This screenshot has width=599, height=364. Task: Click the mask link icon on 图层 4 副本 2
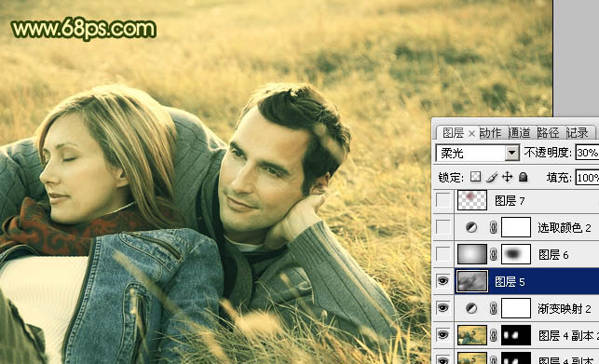coord(493,335)
